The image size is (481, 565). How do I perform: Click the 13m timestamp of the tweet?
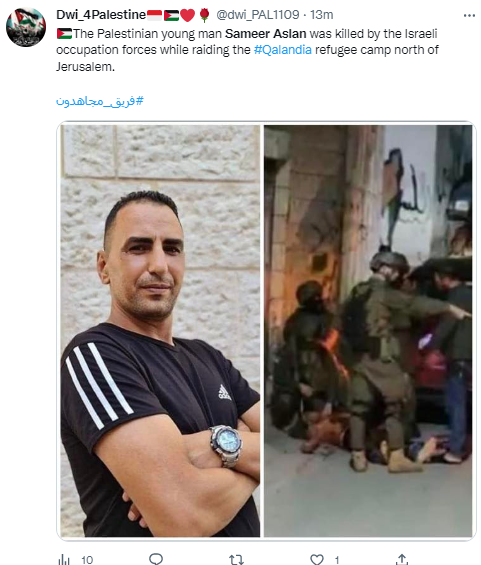tap(321, 15)
